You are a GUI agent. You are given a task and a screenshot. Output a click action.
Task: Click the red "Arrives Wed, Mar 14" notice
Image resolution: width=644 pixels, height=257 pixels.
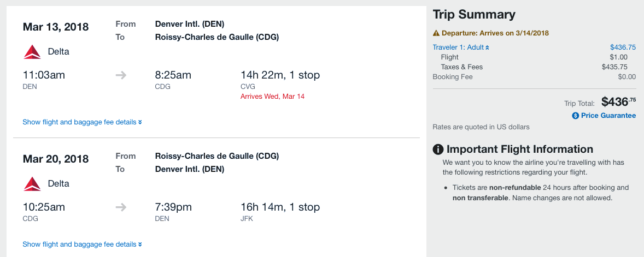pyautogui.click(x=272, y=97)
